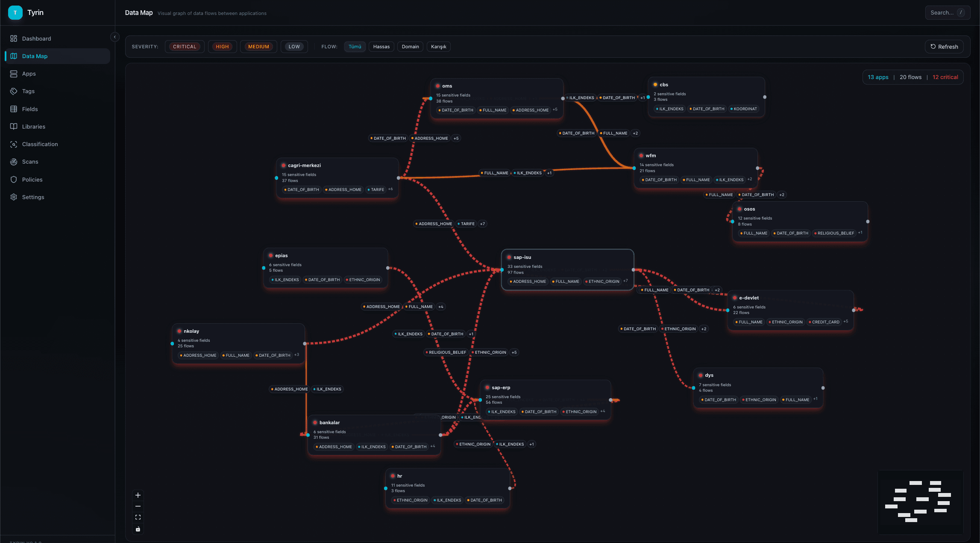Viewport: 980px width, 543px height.
Task: Open the Settings page
Action: [33, 197]
